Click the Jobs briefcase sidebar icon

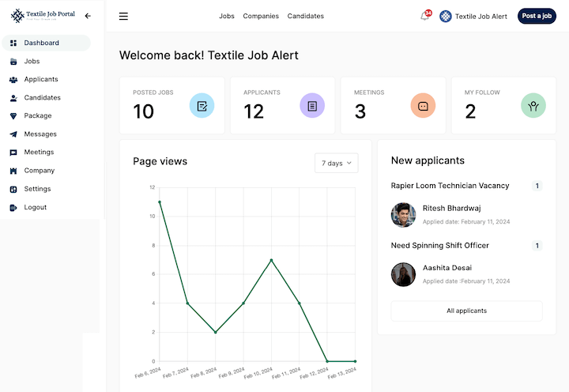click(x=13, y=62)
